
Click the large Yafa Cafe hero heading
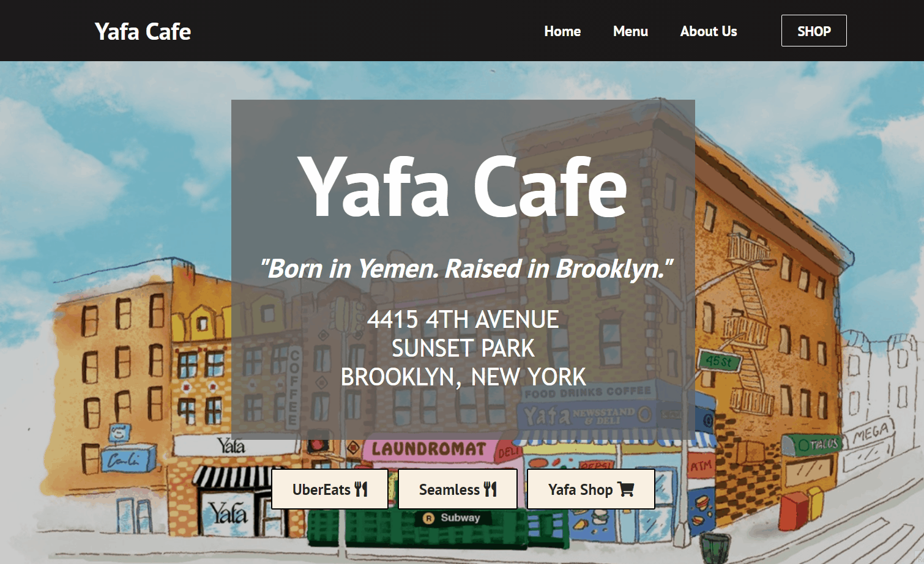point(463,187)
